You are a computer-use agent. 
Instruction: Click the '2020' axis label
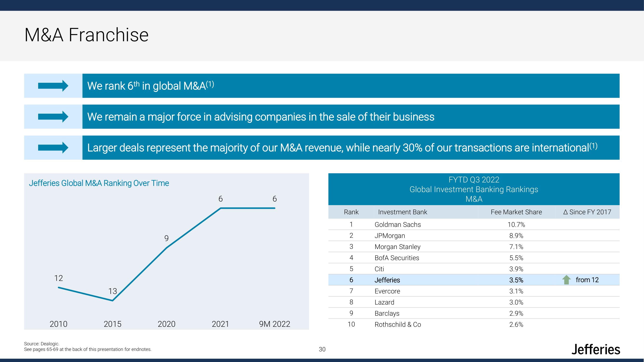(x=167, y=324)
